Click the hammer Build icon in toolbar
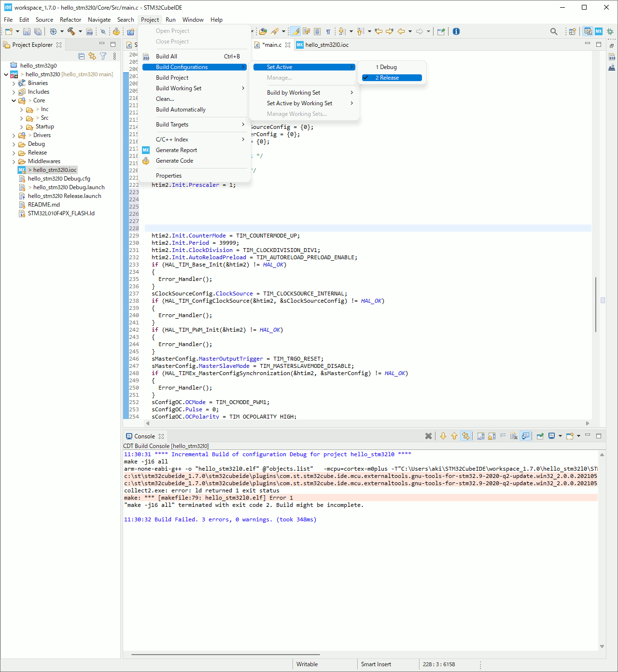Image resolution: width=618 pixels, height=672 pixels. pyautogui.click(x=71, y=31)
